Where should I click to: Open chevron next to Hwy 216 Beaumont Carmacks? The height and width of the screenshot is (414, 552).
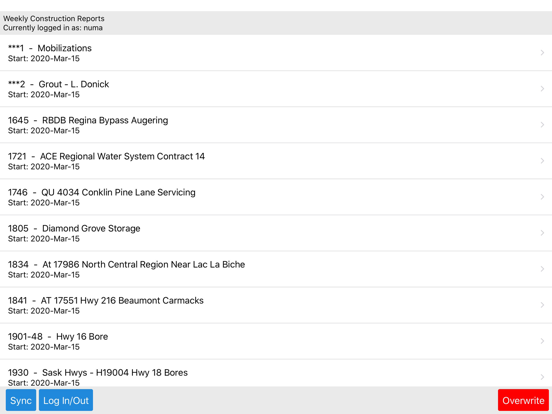[x=542, y=305]
